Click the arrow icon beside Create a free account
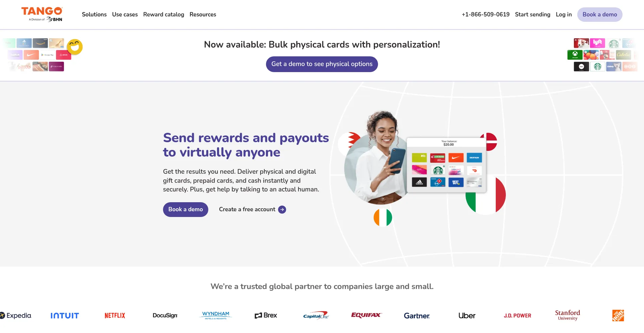 (x=282, y=210)
